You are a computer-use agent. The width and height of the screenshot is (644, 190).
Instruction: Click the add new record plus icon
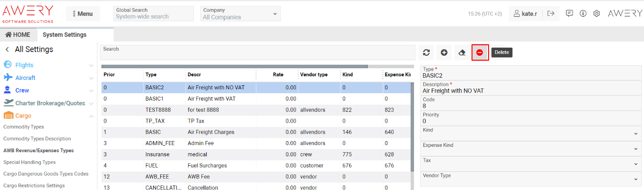pos(444,53)
